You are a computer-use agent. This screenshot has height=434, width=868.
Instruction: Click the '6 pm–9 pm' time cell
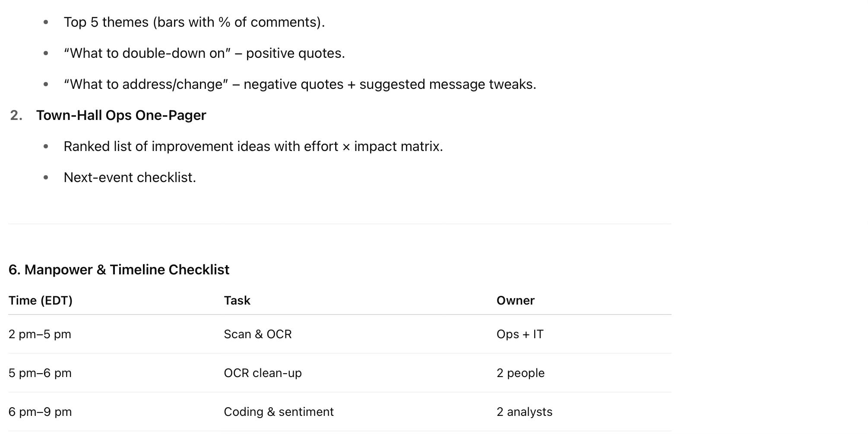click(x=40, y=412)
